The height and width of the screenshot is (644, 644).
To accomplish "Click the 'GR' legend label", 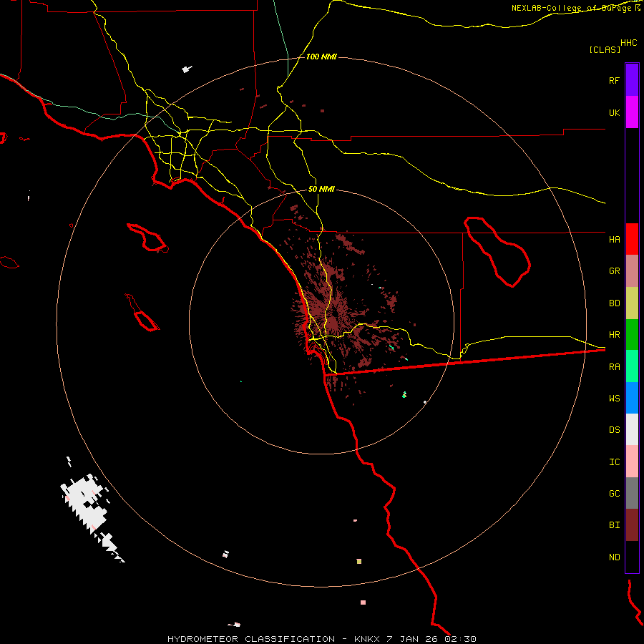I will click(614, 271).
